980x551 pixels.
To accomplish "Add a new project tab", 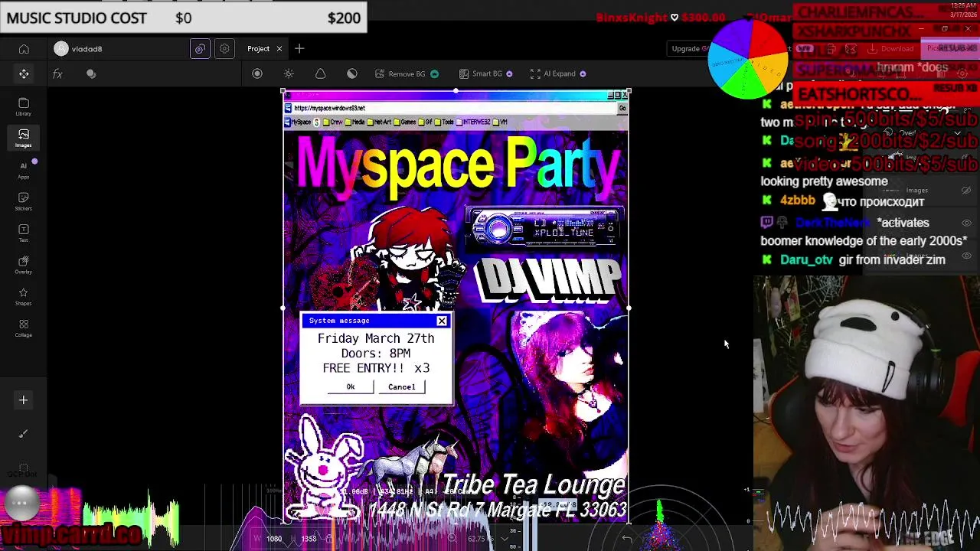I will (299, 49).
